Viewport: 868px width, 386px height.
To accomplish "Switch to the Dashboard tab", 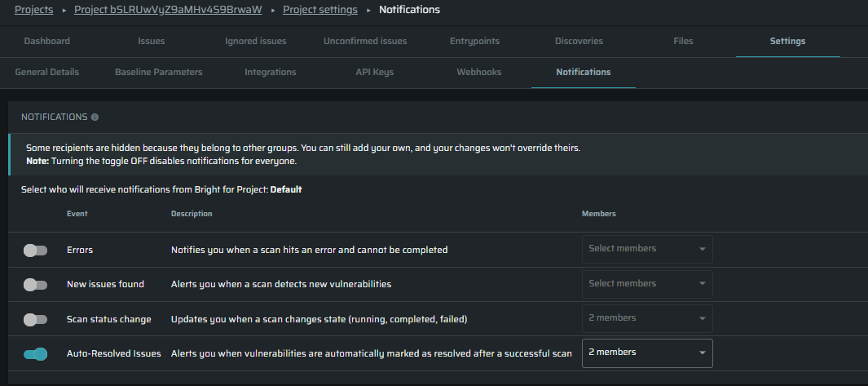I will (x=47, y=41).
